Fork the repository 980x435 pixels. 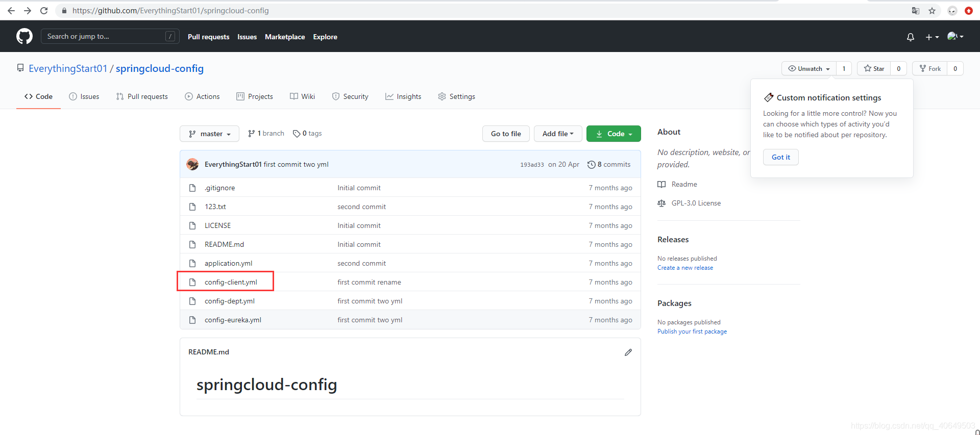[x=930, y=68]
